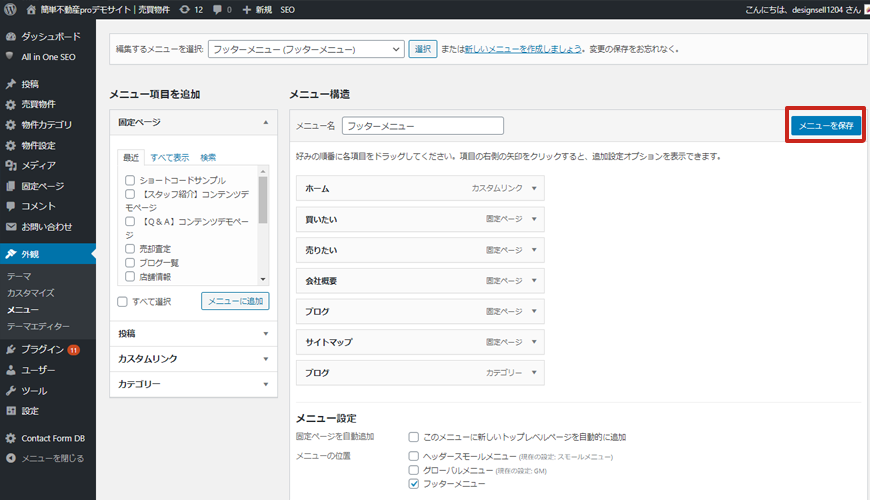The width and height of the screenshot is (870, 500).
Task: Click the プラグイン plugin icon
Action: 11,349
